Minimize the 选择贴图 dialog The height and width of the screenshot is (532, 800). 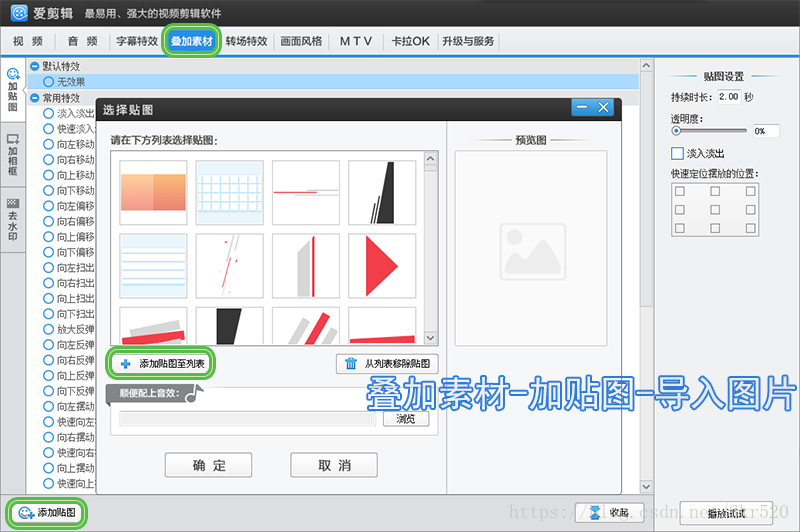tap(582, 107)
